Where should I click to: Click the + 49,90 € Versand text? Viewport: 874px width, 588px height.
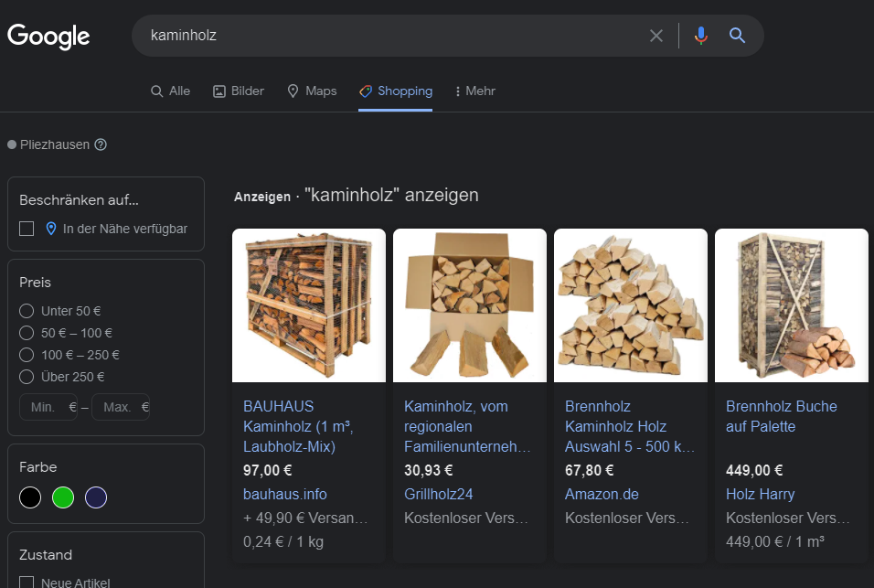[305, 518]
